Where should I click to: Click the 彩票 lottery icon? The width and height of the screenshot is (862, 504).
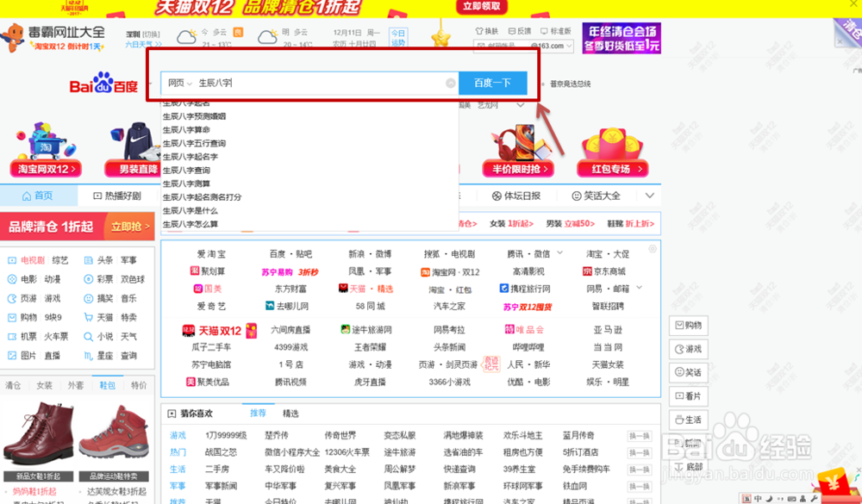point(88,279)
